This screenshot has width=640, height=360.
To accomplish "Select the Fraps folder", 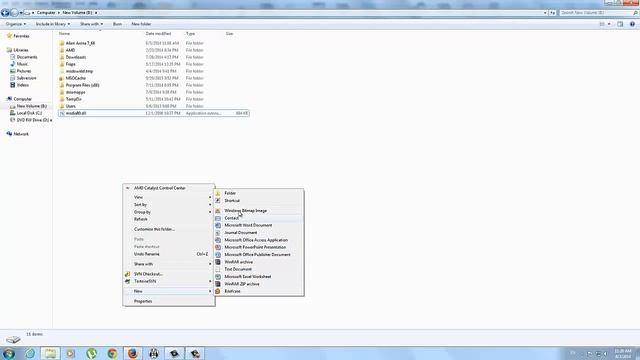I will (x=71, y=64).
